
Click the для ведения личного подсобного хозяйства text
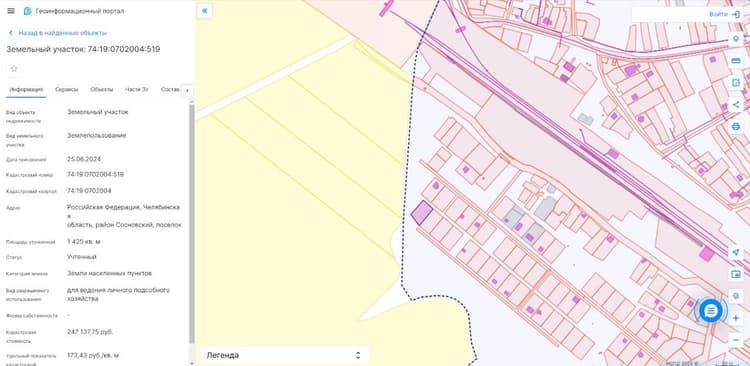(119, 294)
